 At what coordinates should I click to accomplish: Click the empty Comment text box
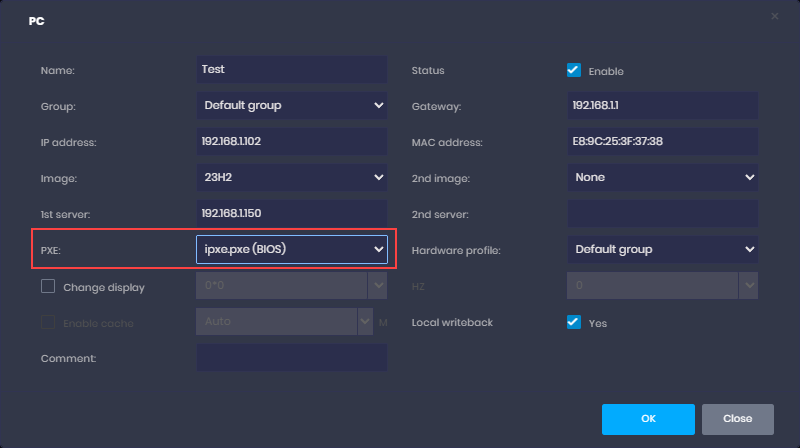291,357
